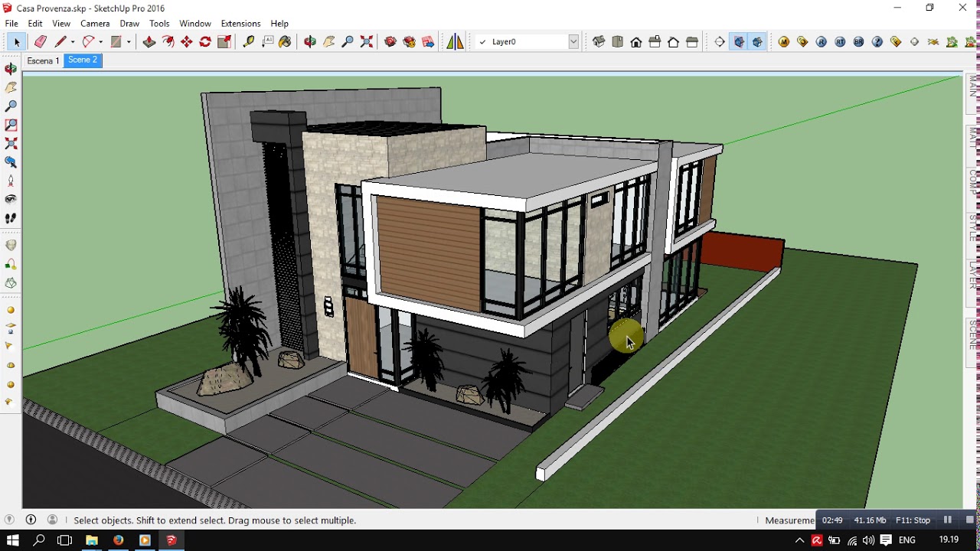
Task: Toggle Display Section Planes
Action: [739, 42]
